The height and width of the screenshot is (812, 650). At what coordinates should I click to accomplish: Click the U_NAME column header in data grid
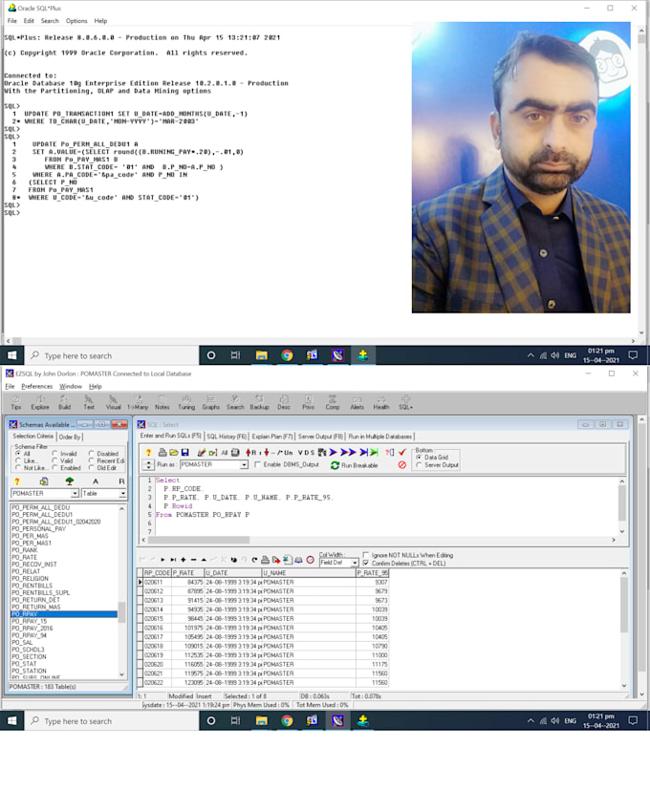click(x=309, y=573)
